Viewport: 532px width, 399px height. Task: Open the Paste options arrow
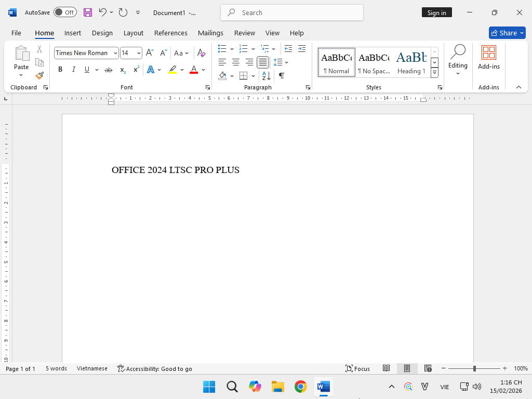point(21,75)
